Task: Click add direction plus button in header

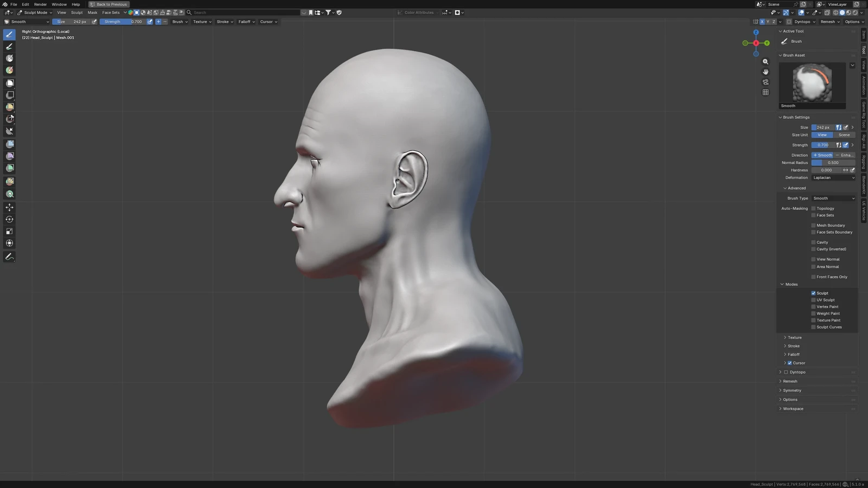Action: (158, 22)
